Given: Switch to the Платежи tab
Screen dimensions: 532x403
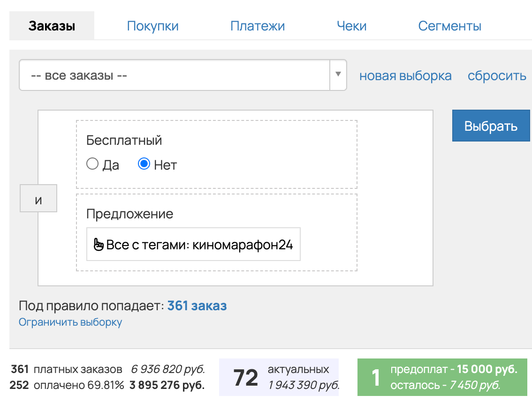Looking at the screenshot, I should [257, 26].
